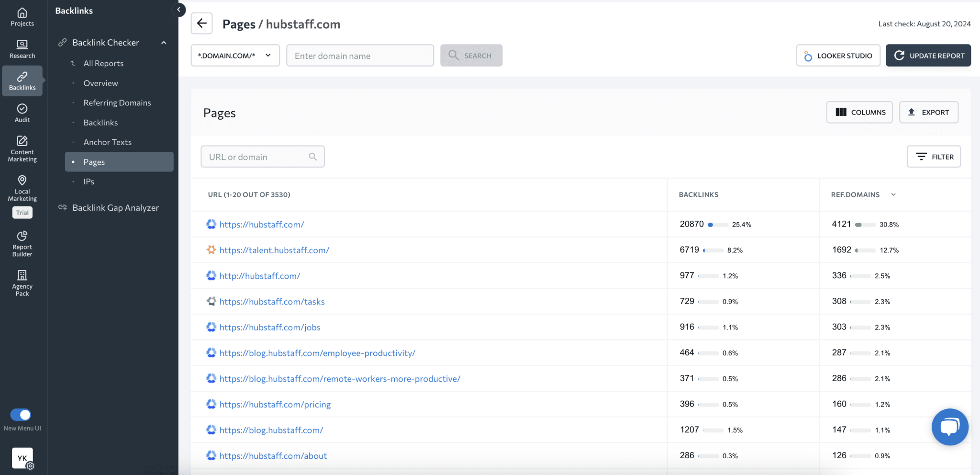This screenshot has width=980, height=475.
Task: Click the URL or domain search field
Action: [262, 156]
